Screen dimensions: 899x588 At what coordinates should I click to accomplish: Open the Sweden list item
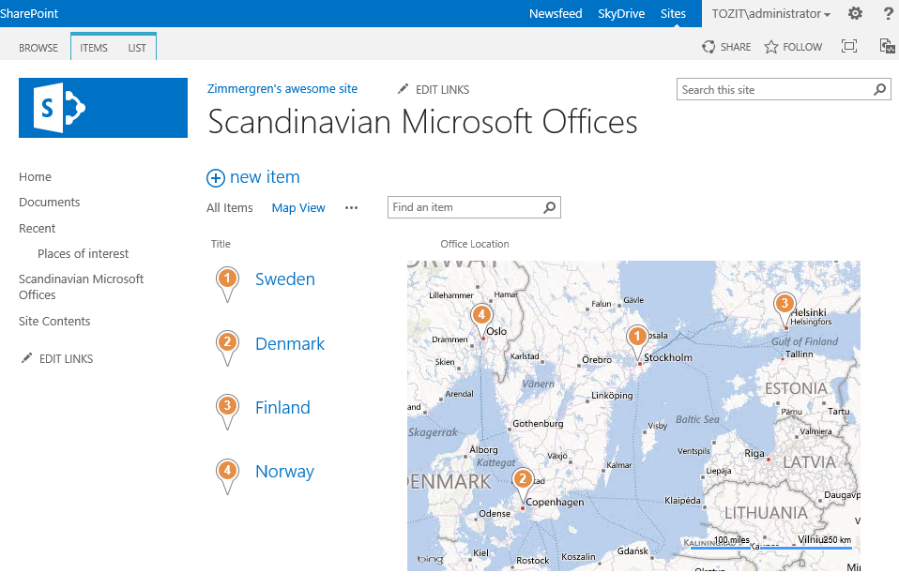(285, 279)
